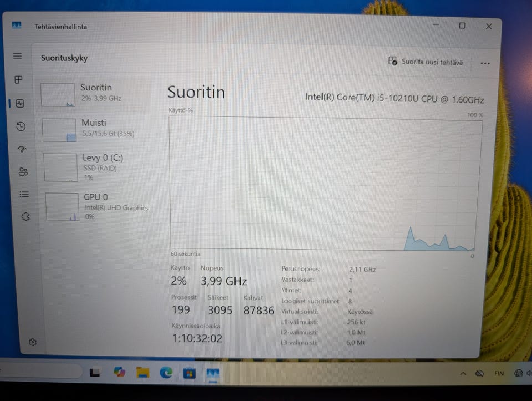
Task: Open File Explorer from the taskbar
Action: pyautogui.click(x=142, y=373)
